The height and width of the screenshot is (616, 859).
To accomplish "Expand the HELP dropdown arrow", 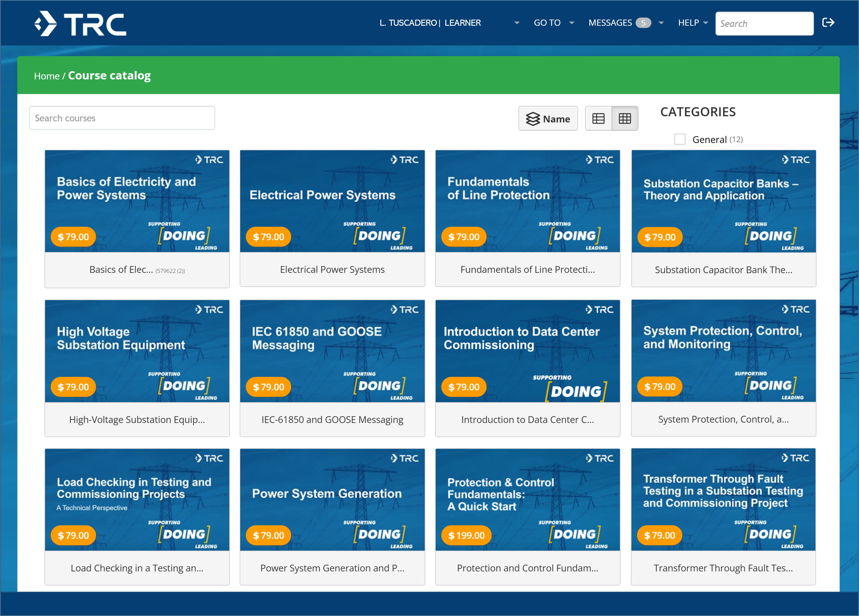I will click(x=706, y=23).
